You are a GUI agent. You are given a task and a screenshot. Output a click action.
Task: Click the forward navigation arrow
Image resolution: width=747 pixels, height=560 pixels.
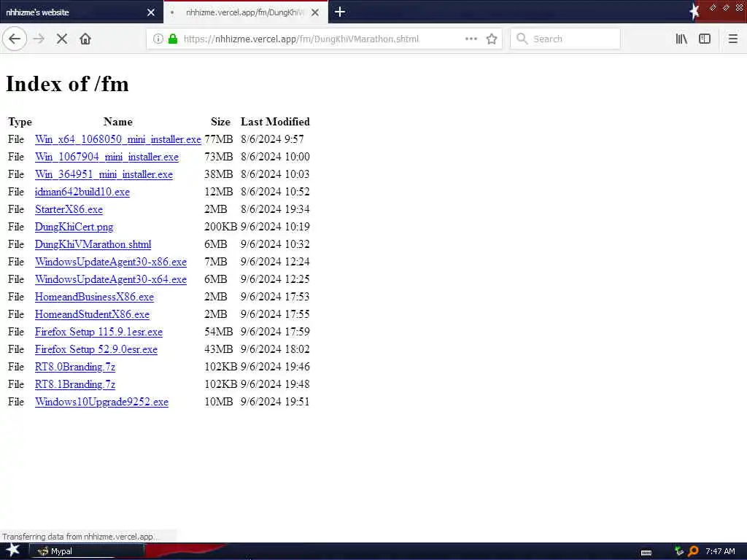39,39
